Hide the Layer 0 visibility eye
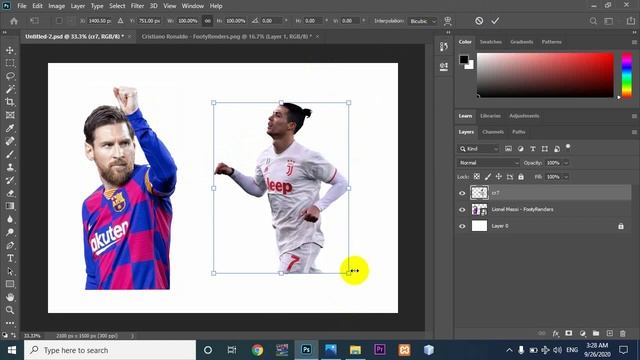 point(462,226)
